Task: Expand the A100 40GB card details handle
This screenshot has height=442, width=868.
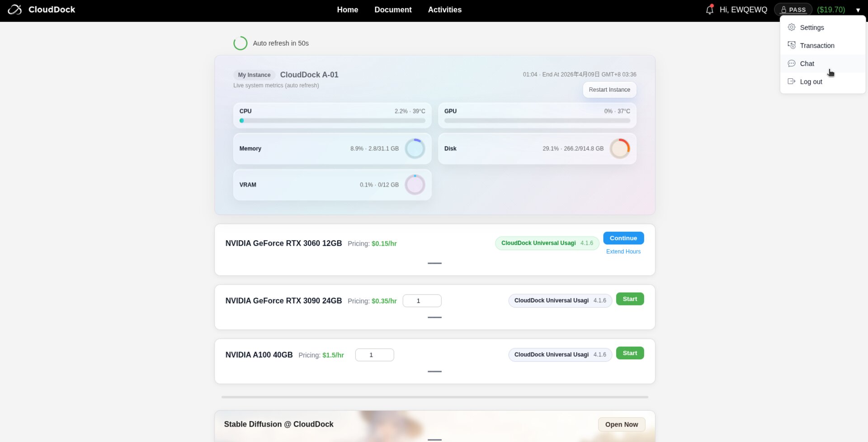Action: click(x=434, y=371)
